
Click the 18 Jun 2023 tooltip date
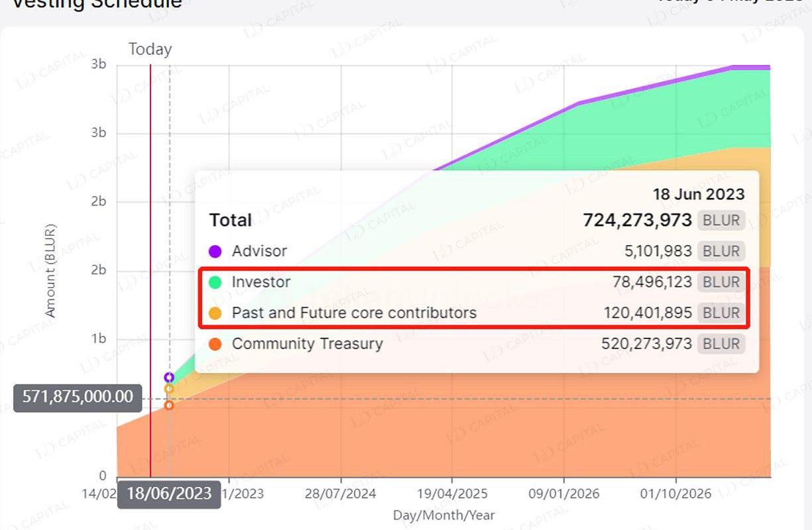[x=699, y=194]
